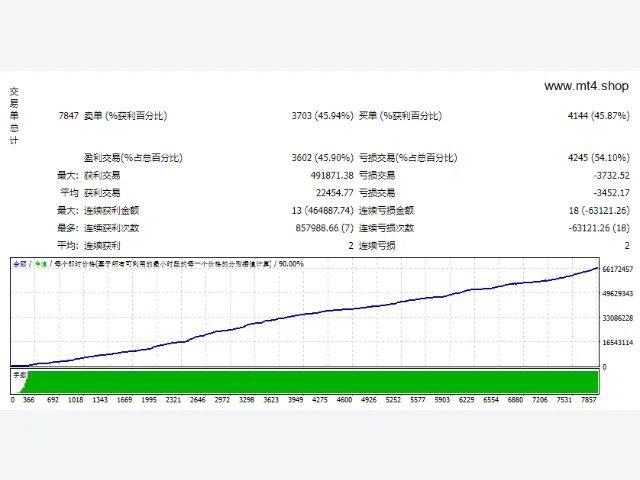Click the label "连续亏损次数"

[x=386, y=228]
